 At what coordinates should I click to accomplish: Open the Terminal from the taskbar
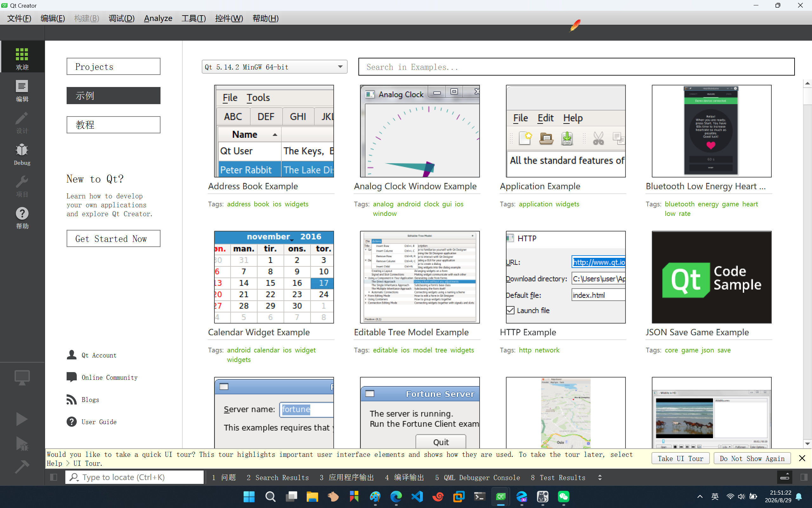(480, 497)
